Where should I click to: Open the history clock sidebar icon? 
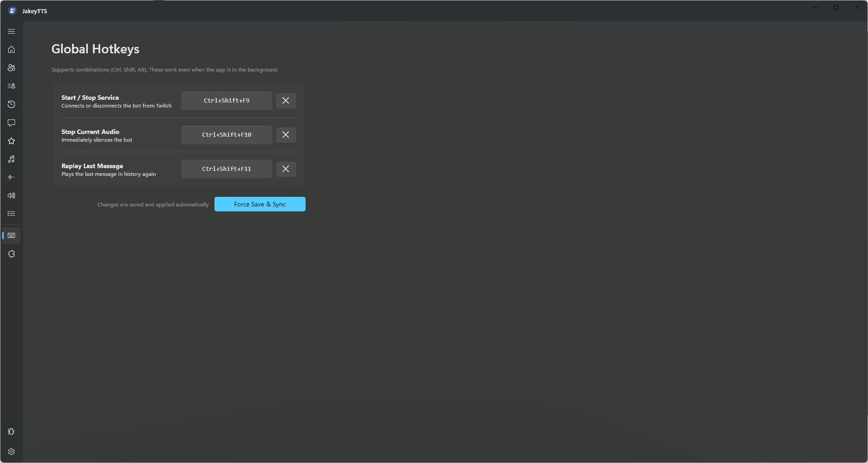click(11, 104)
